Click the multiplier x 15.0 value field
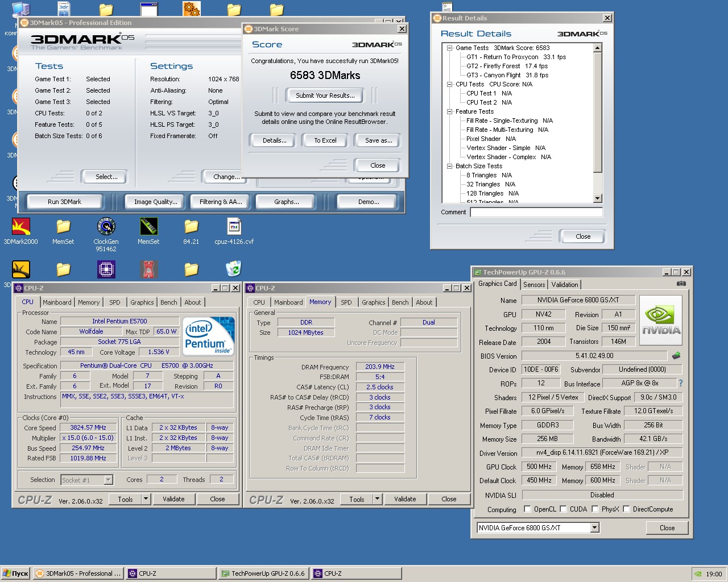 coord(88,438)
